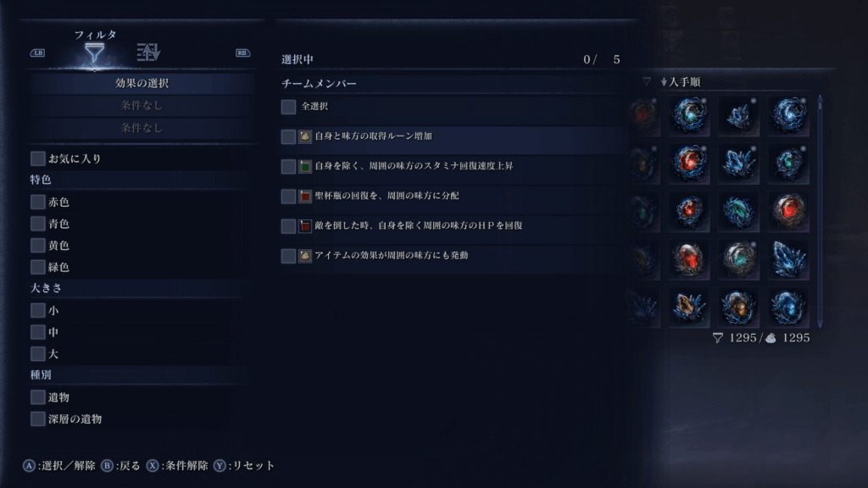Select the filter funnel tab icon
Screen dimensions: 868x488
95,53
